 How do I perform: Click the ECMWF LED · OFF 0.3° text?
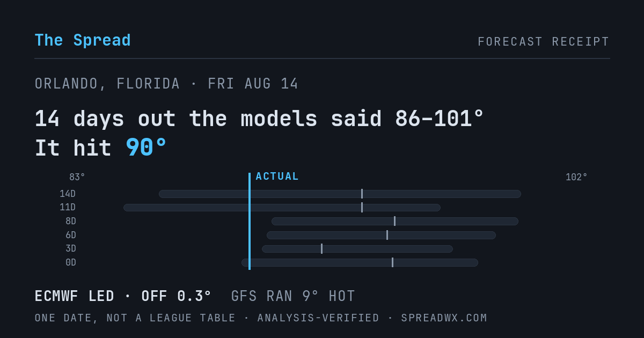point(123,296)
